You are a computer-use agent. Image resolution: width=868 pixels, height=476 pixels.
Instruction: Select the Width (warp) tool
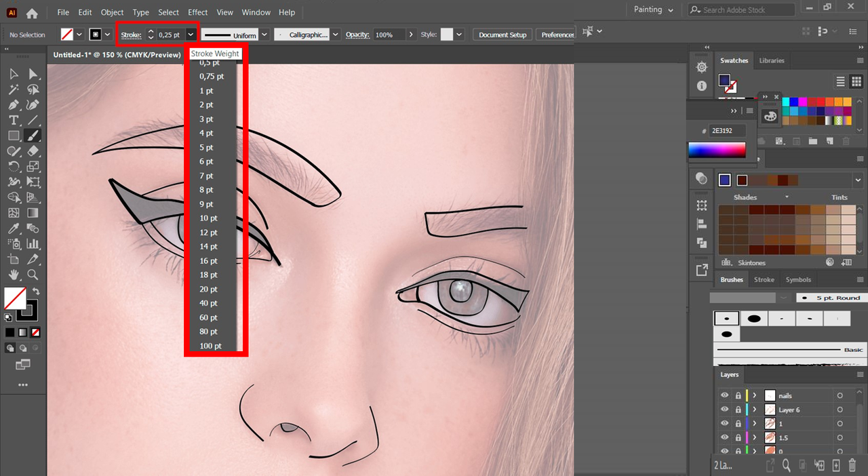pos(14,182)
